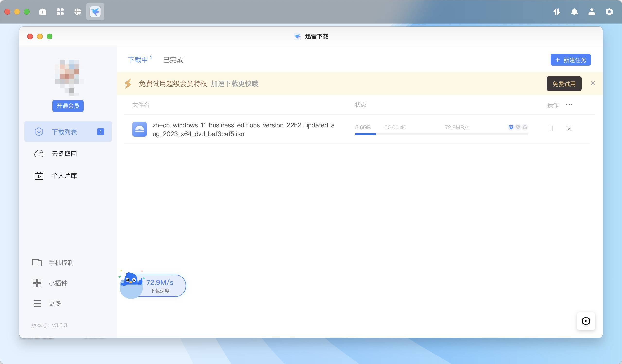Click the 5.6GB file size value
Viewport: 622px width, 364px height.
point(363,127)
